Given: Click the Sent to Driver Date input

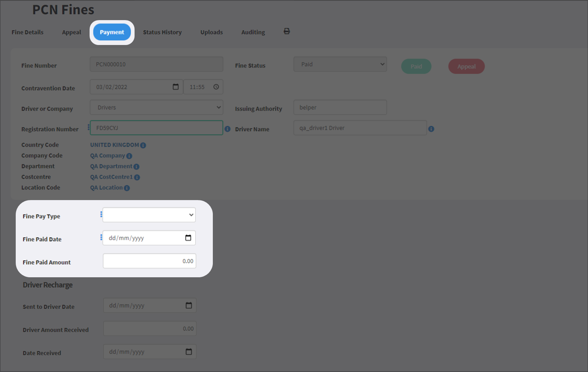Looking at the screenshot, I should (150, 305).
